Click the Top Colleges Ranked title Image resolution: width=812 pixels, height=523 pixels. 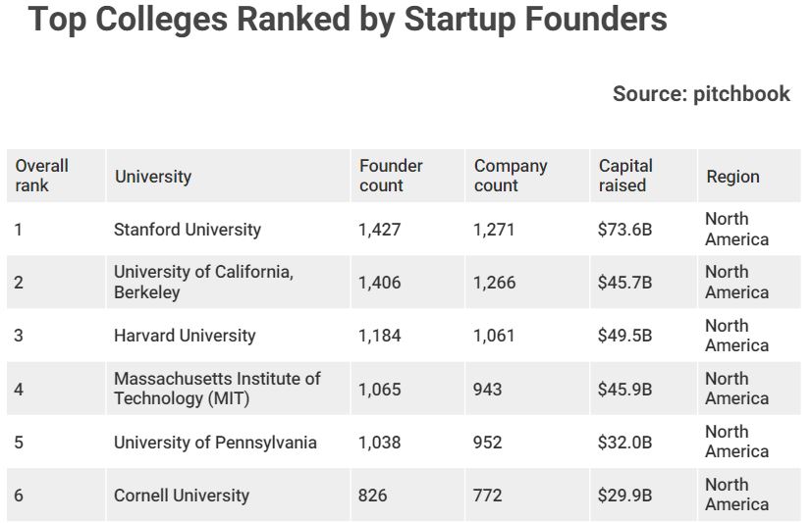(348, 20)
